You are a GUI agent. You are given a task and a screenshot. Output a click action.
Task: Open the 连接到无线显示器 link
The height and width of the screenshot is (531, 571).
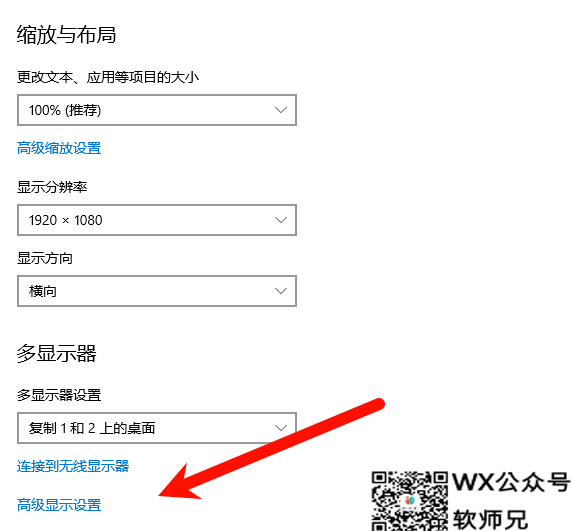coord(73,466)
